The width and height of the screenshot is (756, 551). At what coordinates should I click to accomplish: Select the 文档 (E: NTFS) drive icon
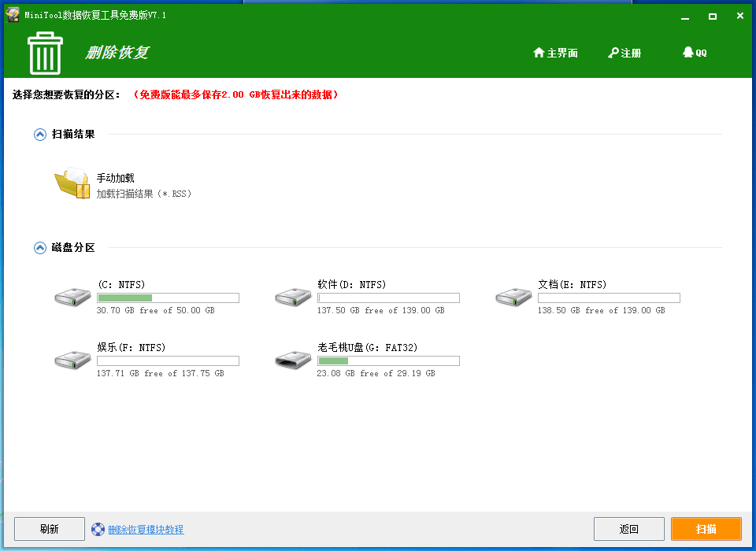pyautogui.click(x=513, y=297)
